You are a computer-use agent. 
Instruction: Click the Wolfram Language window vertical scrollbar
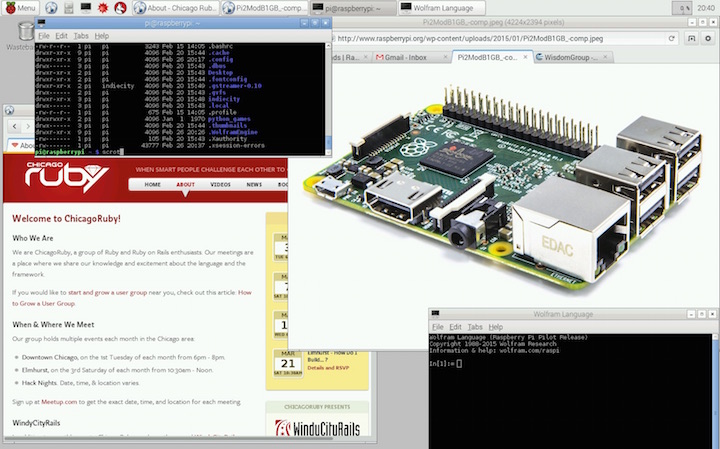(x=715, y=392)
